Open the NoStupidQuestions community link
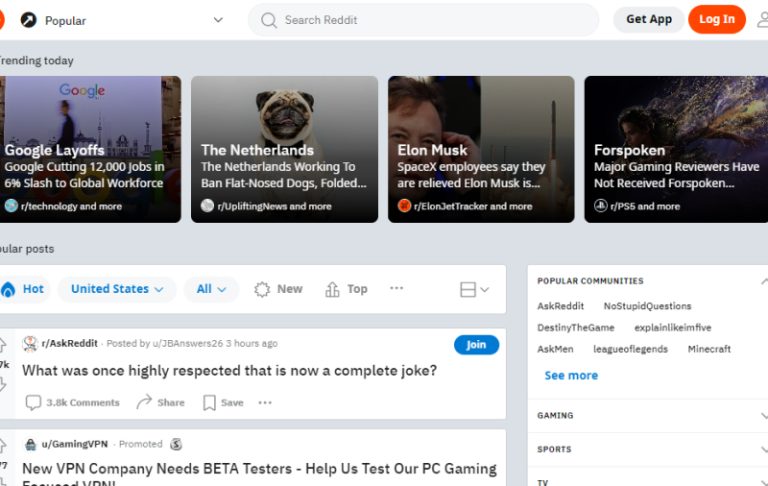The height and width of the screenshot is (486, 768). 647,306
